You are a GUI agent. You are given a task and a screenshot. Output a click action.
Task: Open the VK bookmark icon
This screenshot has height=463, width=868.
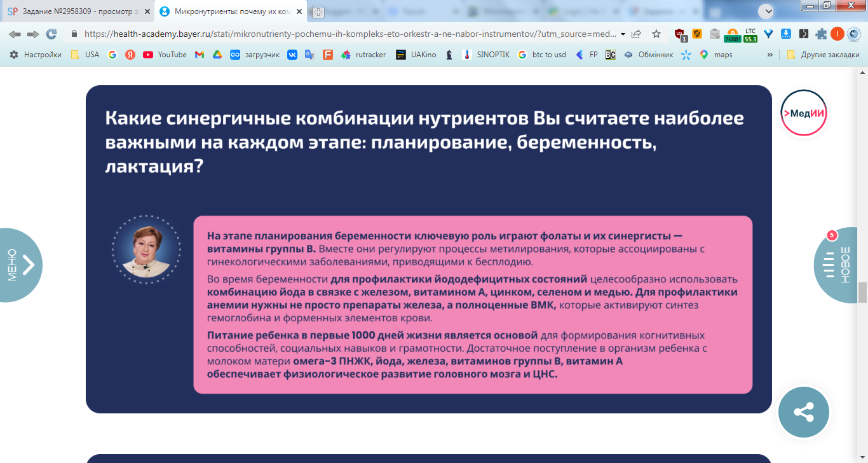[x=292, y=55]
